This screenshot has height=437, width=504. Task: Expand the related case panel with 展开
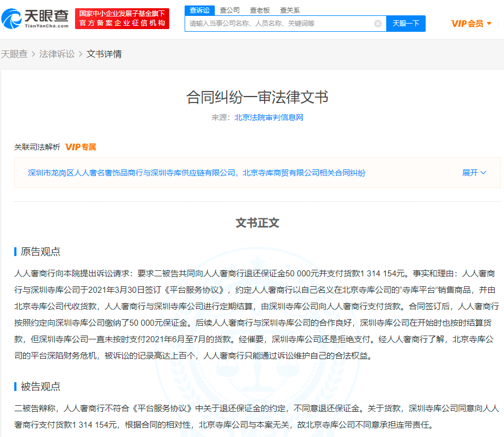(x=474, y=173)
